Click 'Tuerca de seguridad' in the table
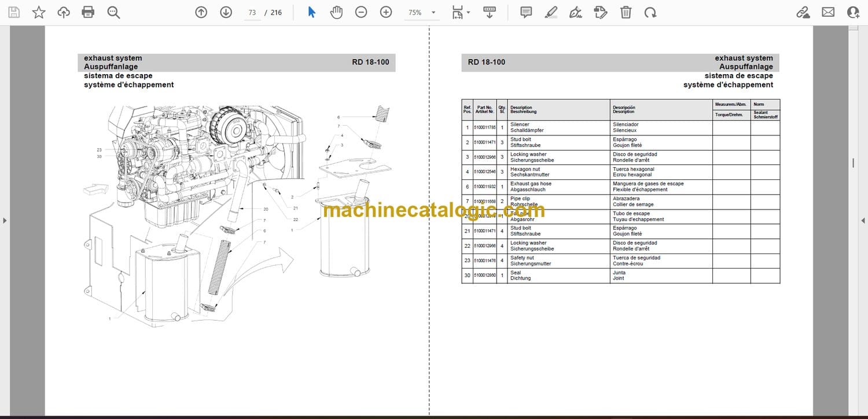868x419 pixels. click(x=637, y=258)
